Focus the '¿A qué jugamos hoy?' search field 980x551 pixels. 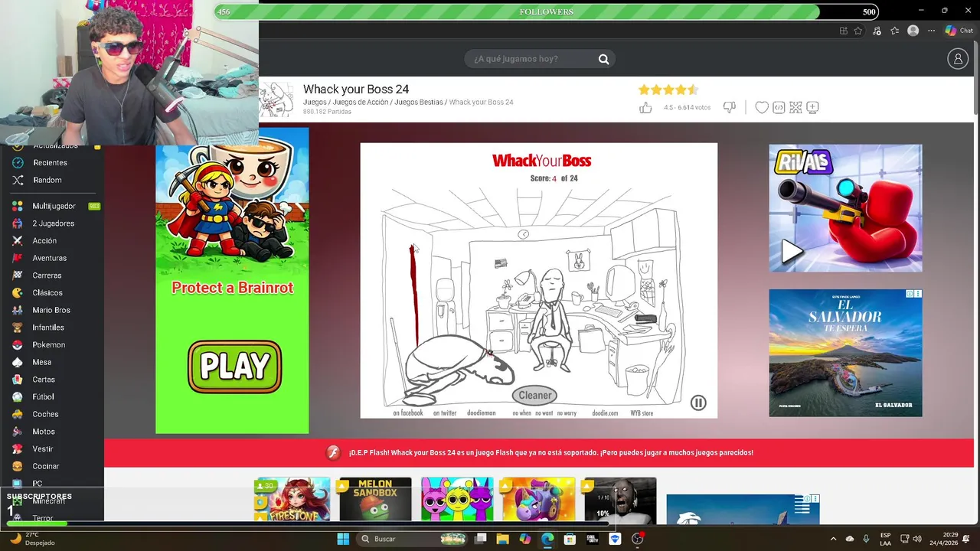click(540, 59)
